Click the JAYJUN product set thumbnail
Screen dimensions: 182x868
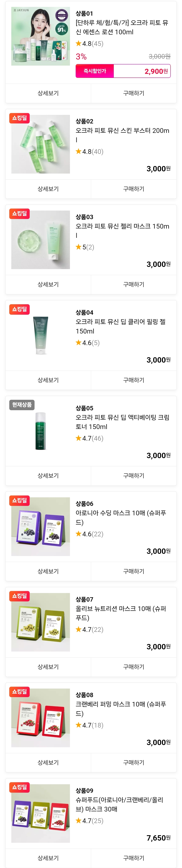click(x=40, y=36)
